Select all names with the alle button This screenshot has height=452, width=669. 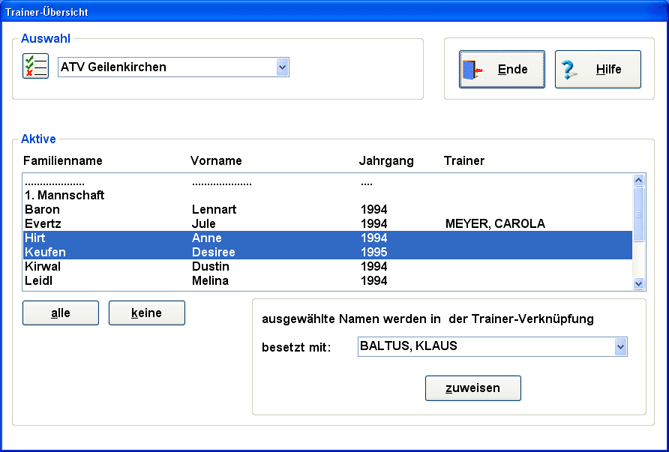(x=61, y=313)
